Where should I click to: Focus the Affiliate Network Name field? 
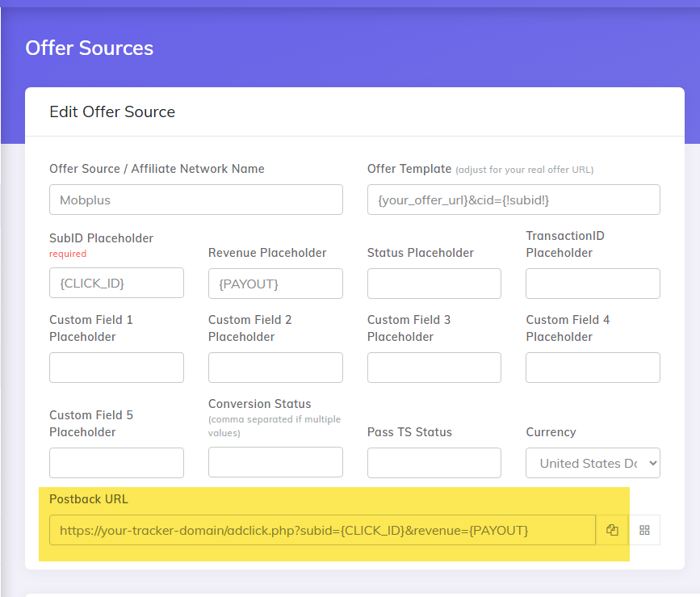pos(195,200)
